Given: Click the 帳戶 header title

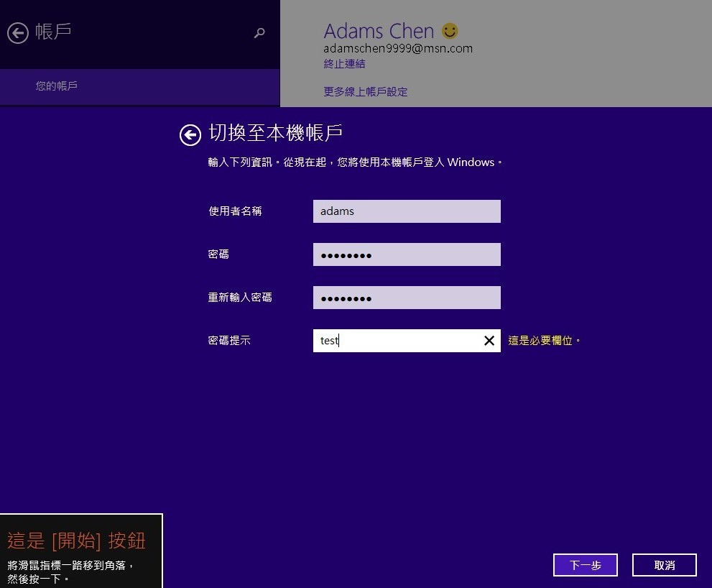Looking at the screenshot, I should [x=53, y=32].
